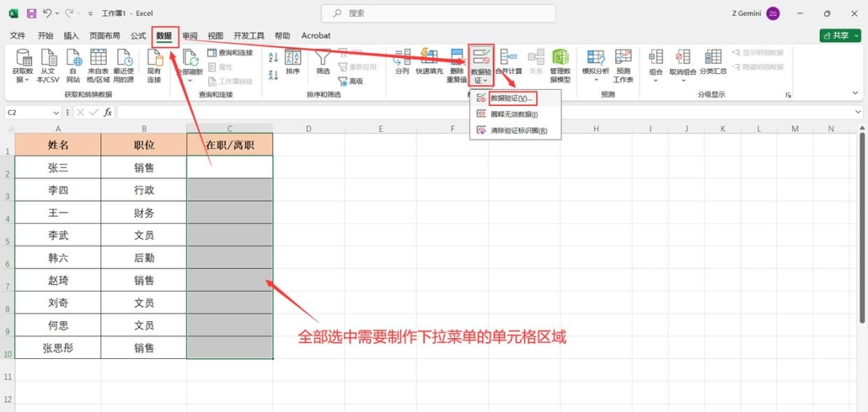This screenshot has width=868, height=412.
Task: Expand the 组合 dropdown chevron
Action: pyautogui.click(x=656, y=80)
